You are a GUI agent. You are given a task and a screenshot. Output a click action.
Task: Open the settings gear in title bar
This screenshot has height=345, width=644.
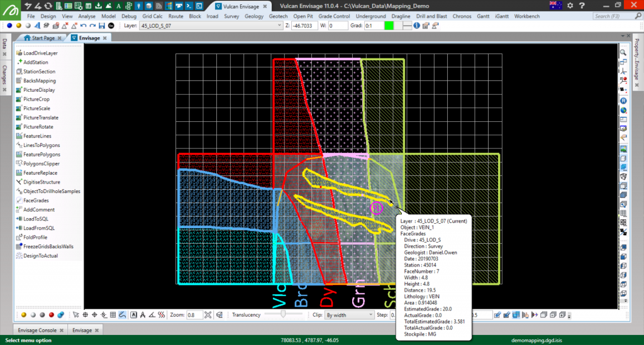pos(570,6)
